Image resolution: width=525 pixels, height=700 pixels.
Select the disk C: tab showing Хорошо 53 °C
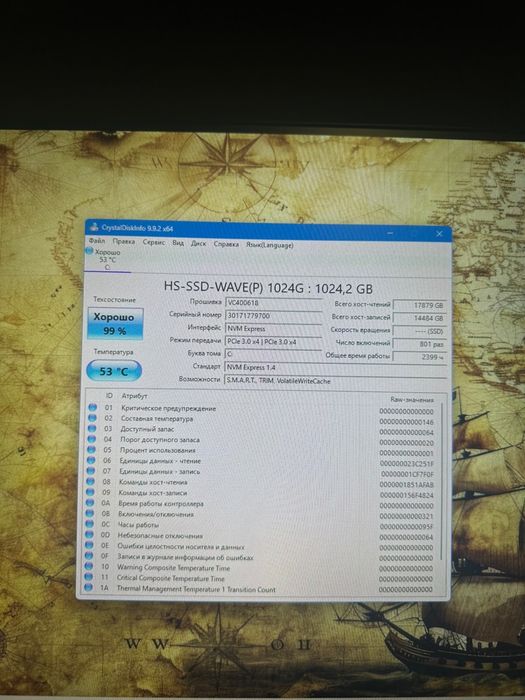(x=107, y=259)
